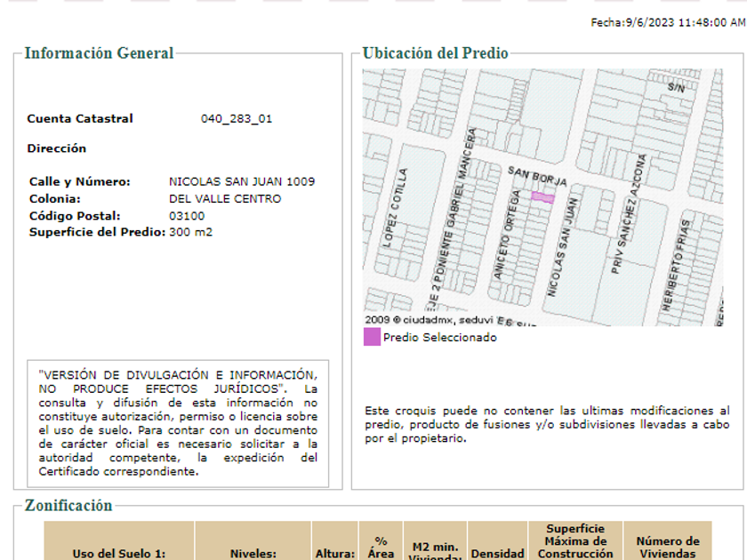This screenshot has height=560, width=747.
Task: Click the Información General section heading
Action: click(99, 53)
